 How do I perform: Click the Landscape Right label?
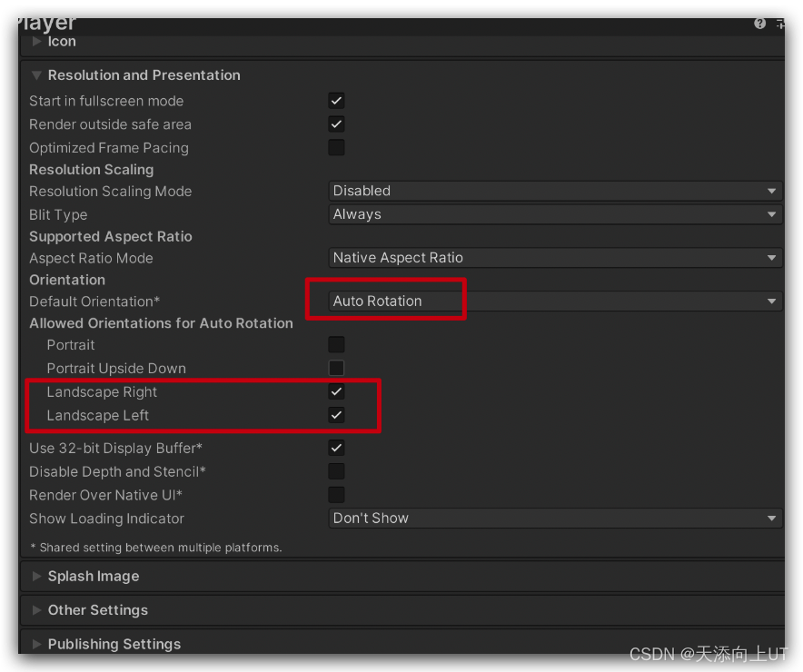tap(102, 392)
